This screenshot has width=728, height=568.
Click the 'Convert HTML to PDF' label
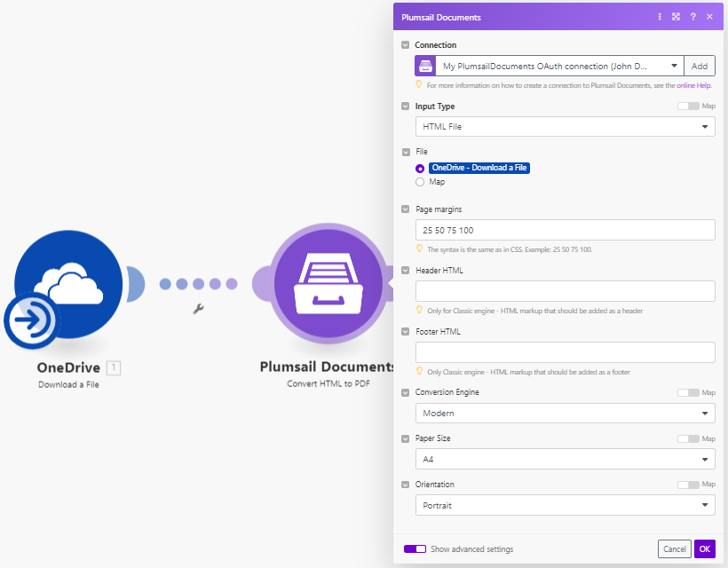(328, 383)
